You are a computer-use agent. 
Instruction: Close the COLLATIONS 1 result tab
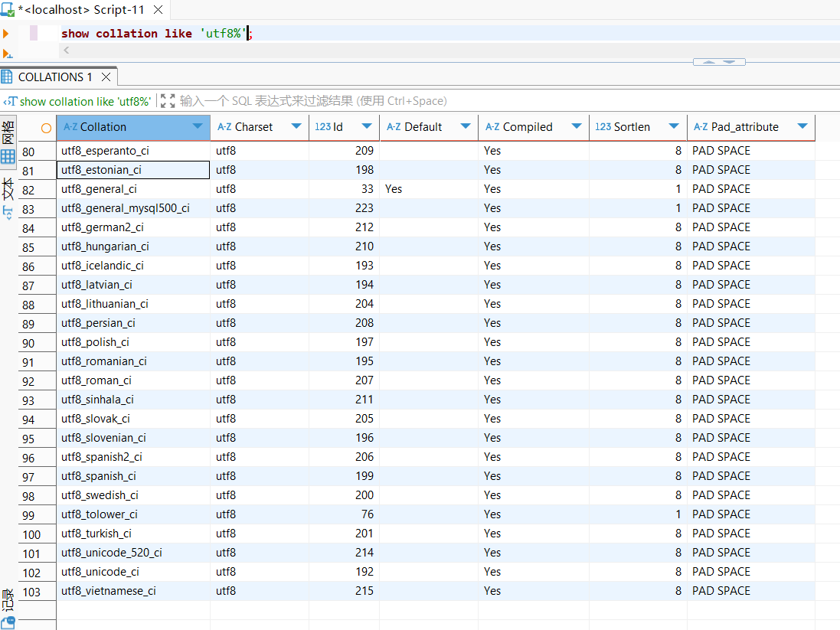(x=106, y=77)
